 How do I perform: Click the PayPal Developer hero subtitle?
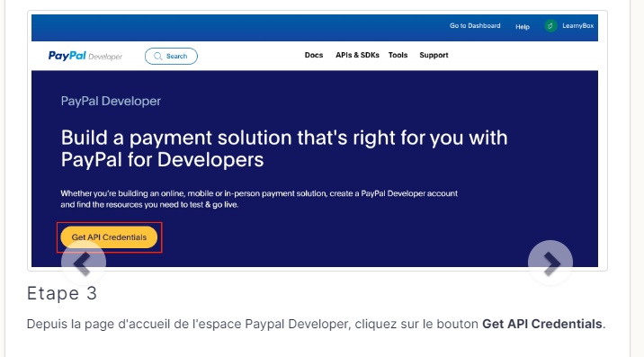click(111, 101)
